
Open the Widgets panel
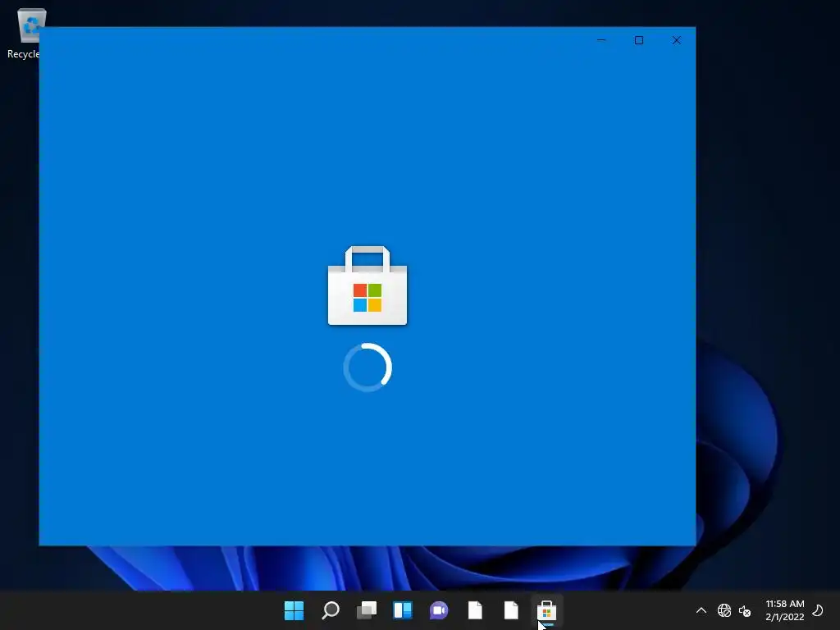pyautogui.click(x=402, y=610)
